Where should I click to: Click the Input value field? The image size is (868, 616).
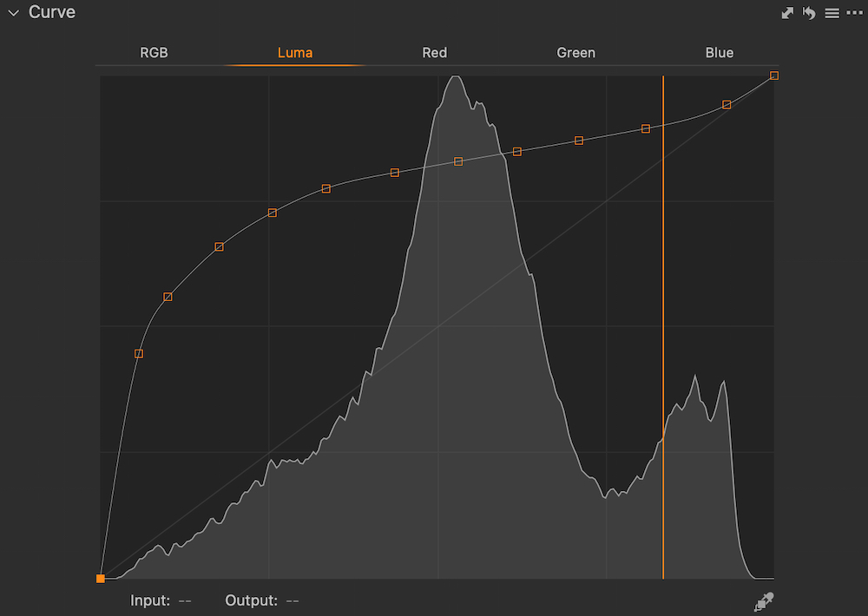click(x=185, y=600)
